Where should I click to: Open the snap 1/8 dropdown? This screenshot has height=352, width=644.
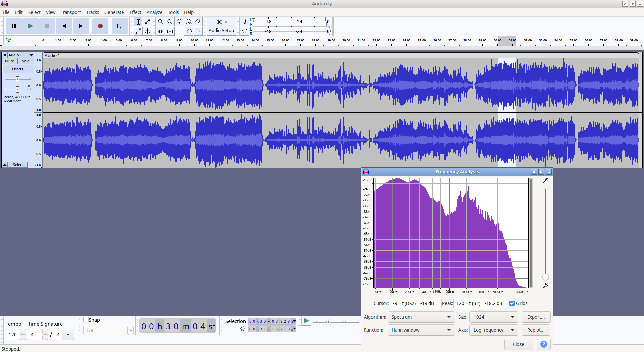[131, 330]
